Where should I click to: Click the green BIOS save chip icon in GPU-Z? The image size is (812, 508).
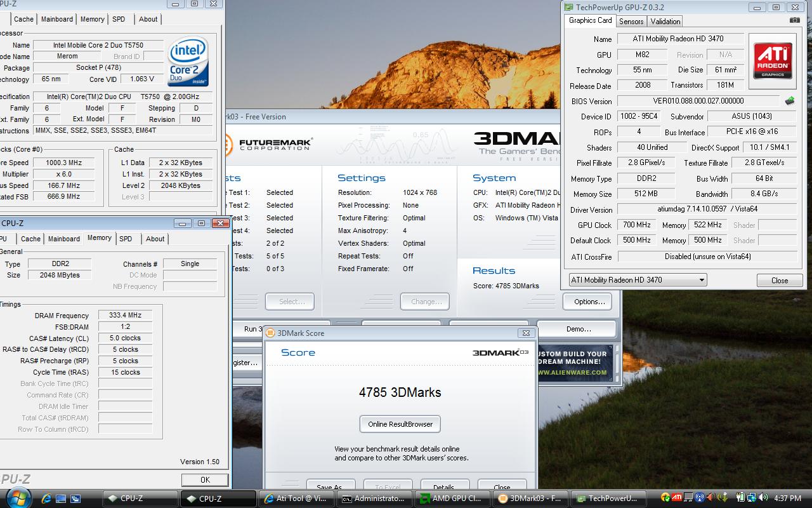(x=790, y=101)
